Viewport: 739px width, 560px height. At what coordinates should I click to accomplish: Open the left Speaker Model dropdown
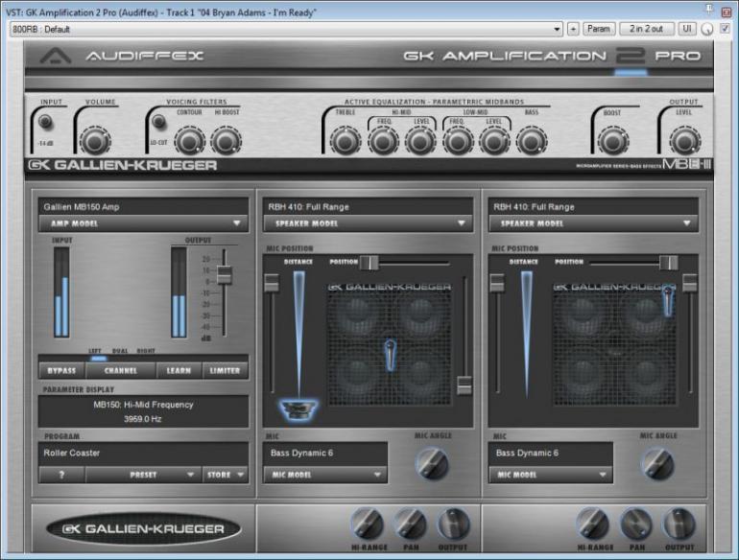[x=369, y=223]
